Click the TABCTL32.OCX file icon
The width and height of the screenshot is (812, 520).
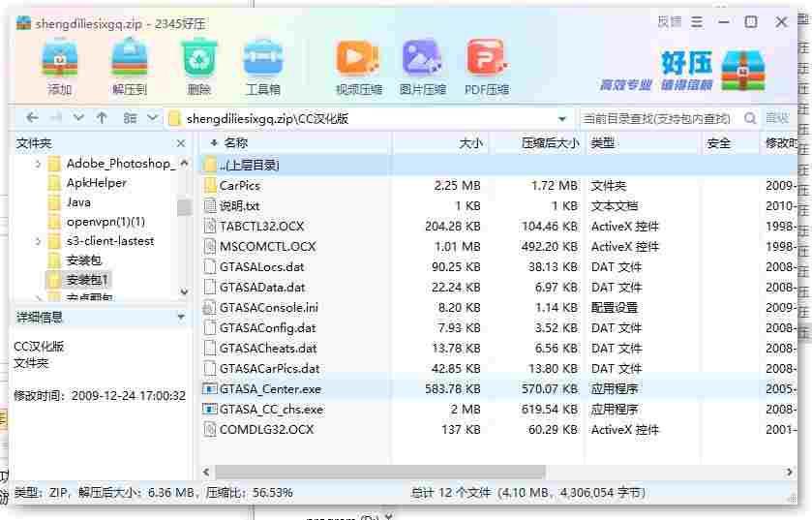[x=210, y=226]
